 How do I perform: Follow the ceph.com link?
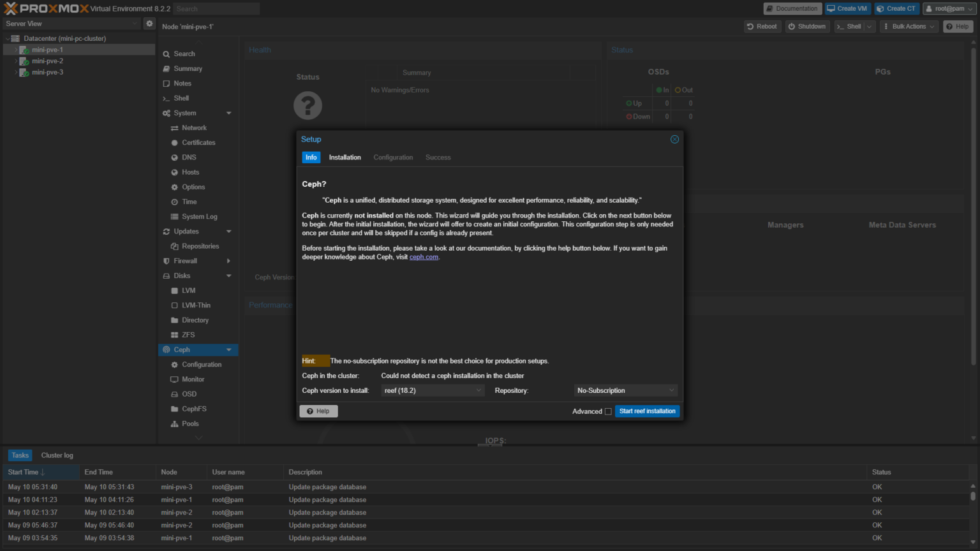pos(424,256)
